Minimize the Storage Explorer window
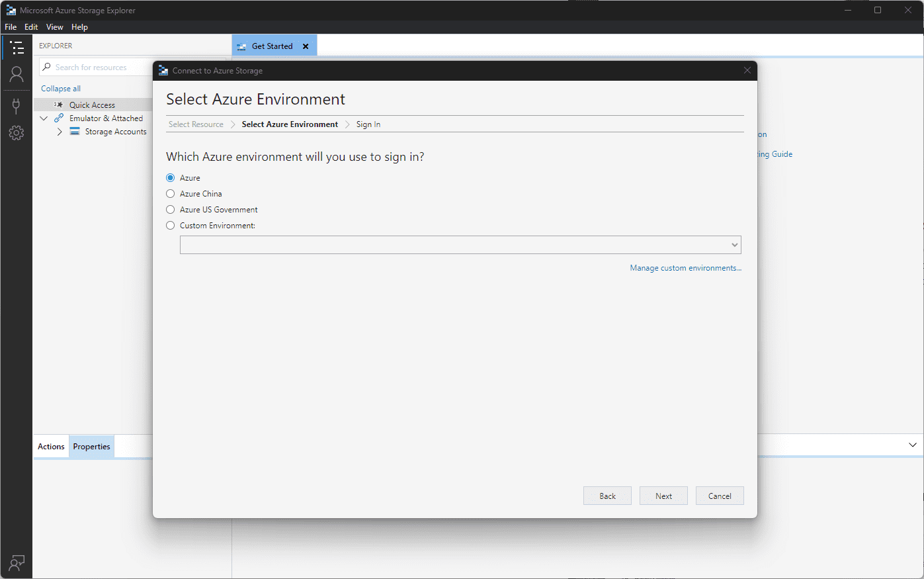The height and width of the screenshot is (579, 924). pyautogui.click(x=848, y=10)
